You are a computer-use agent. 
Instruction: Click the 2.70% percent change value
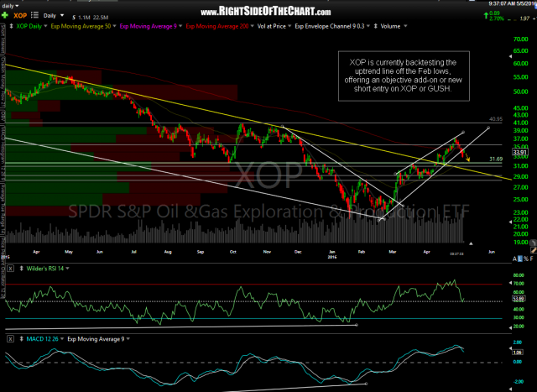coord(498,18)
